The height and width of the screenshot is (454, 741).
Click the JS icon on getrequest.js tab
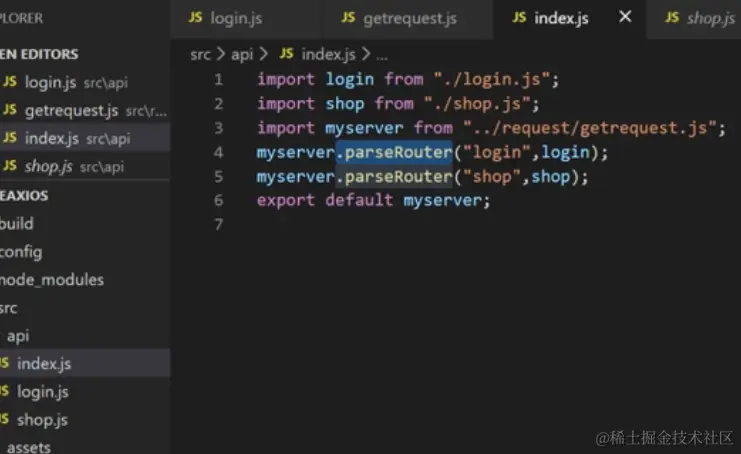coord(348,17)
